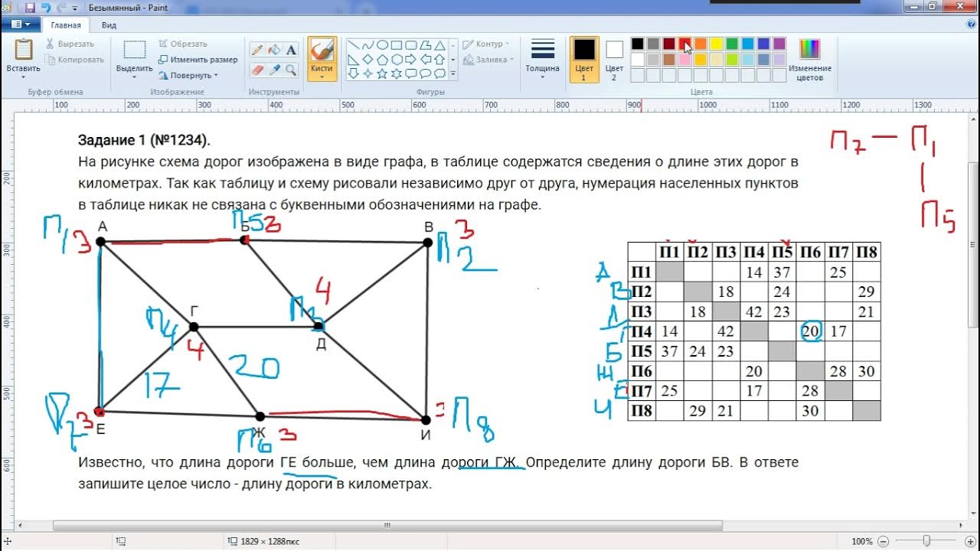The image size is (980, 551).
Task: Choose the Oval shape
Action: coord(382,45)
